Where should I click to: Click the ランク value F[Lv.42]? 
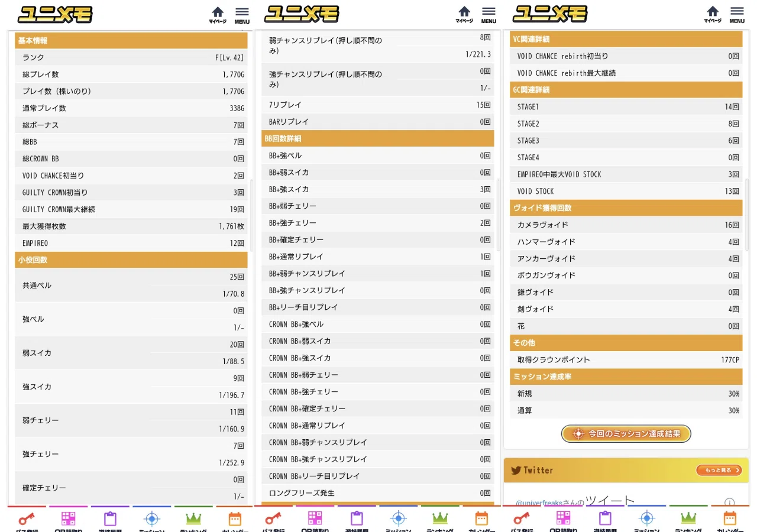(x=229, y=58)
